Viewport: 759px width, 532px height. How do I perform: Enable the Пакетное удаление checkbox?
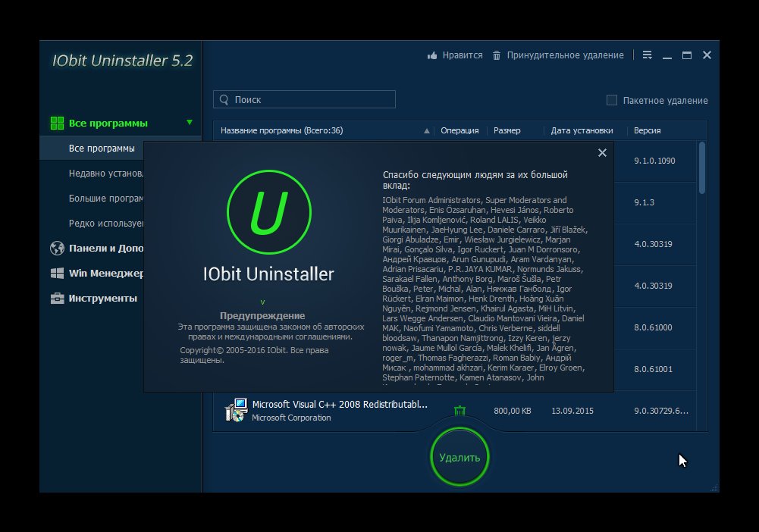[612, 100]
